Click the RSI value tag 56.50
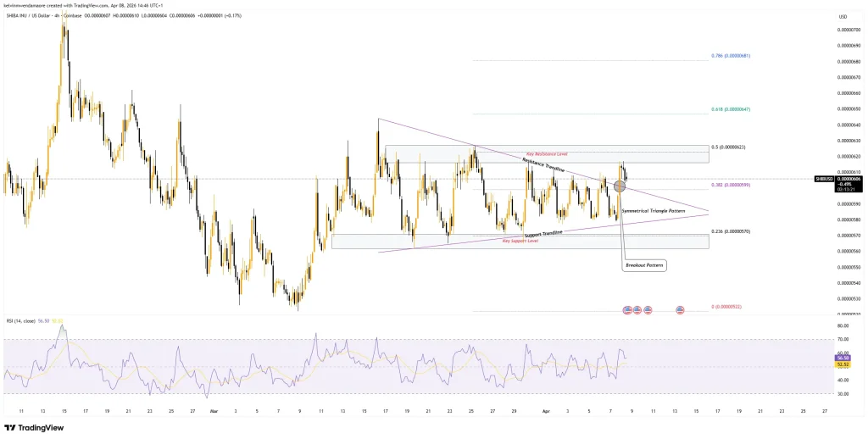The image size is (868, 439). click(843, 358)
